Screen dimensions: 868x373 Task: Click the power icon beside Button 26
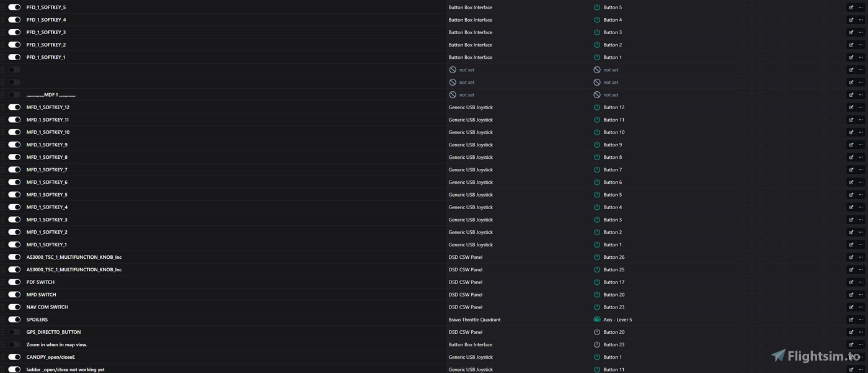pos(597,257)
